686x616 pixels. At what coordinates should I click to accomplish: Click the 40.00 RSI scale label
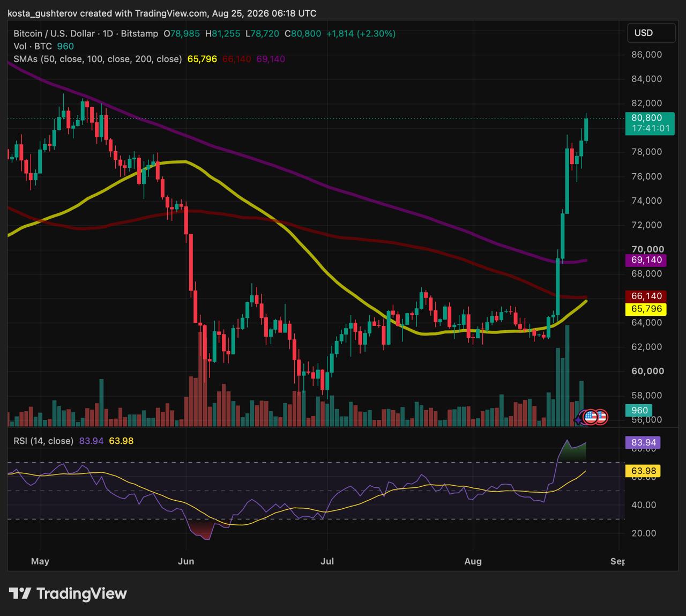tap(644, 504)
